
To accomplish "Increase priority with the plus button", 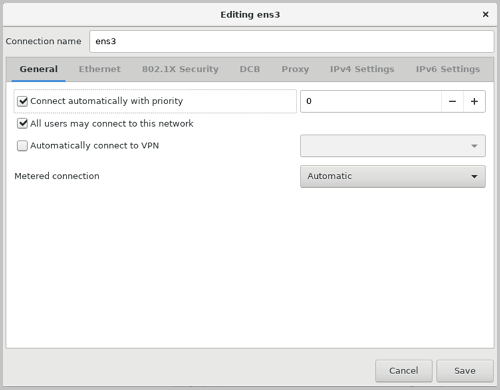I will [474, 101].
